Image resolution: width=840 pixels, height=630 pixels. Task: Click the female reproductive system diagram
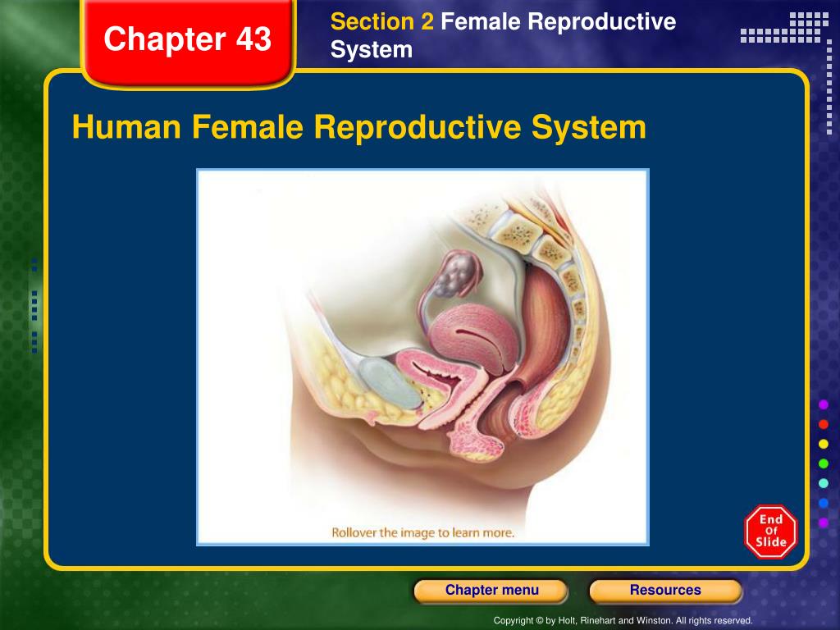[422, 357]
